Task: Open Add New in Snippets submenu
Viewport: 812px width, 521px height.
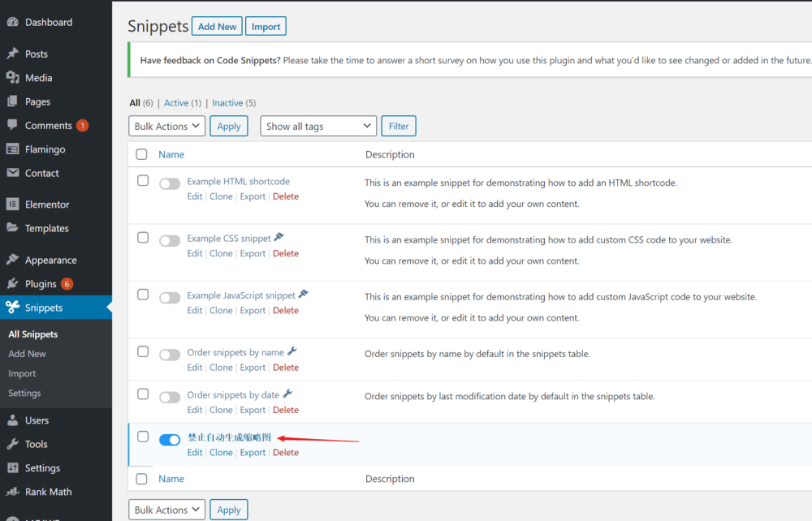Action: (x=27, y=354)
